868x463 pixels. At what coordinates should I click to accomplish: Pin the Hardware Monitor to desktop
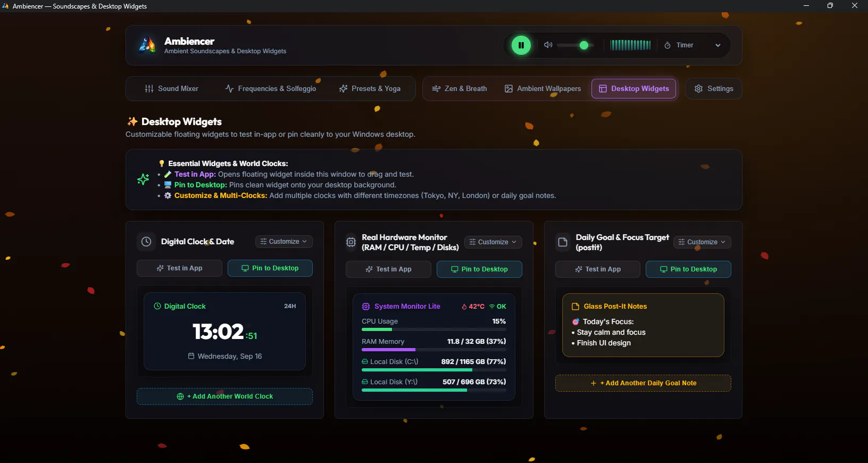point(479,269)
